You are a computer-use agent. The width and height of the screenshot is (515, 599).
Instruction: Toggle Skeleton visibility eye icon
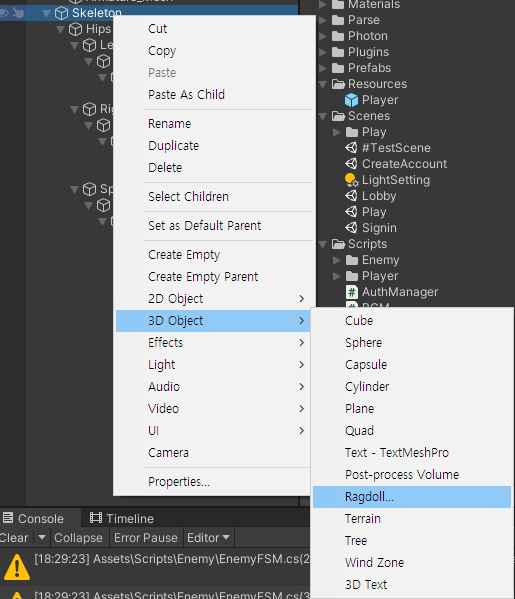pyautogui.click(x=4, y=13)
